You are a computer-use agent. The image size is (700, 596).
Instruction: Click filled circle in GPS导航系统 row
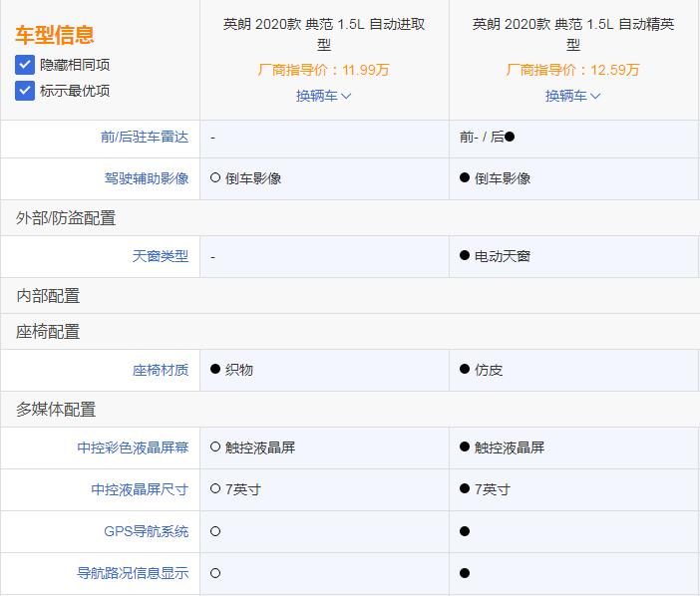click(465, 531)
